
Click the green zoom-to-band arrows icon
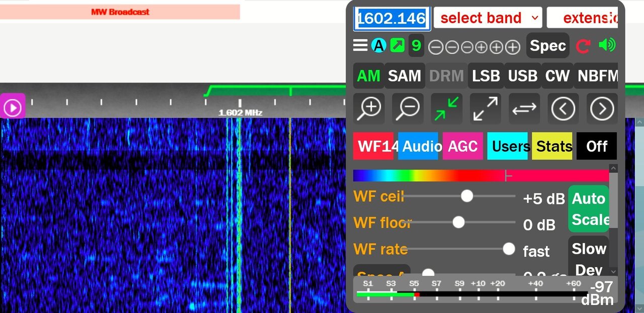point(446,109)
